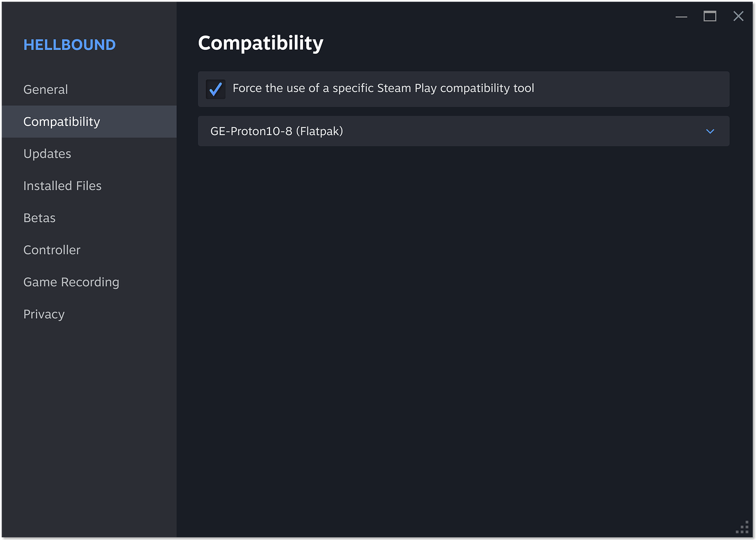This screenshot has width=756, height=540.
Task: Select the Privacy section
Action: pyautogui.click(x=44, y=314)
